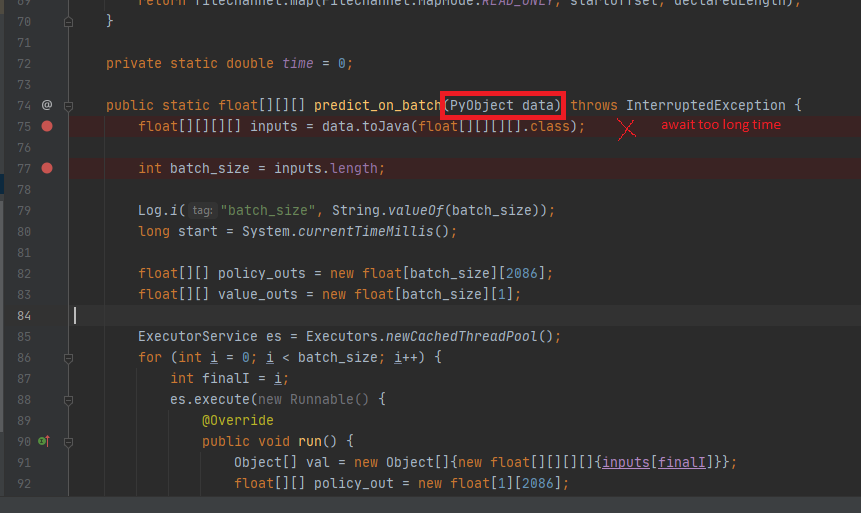Collapse the run() method fold on line 90
Image resolution: width=861 pixels, height=513 pixels.
[69, 442]
